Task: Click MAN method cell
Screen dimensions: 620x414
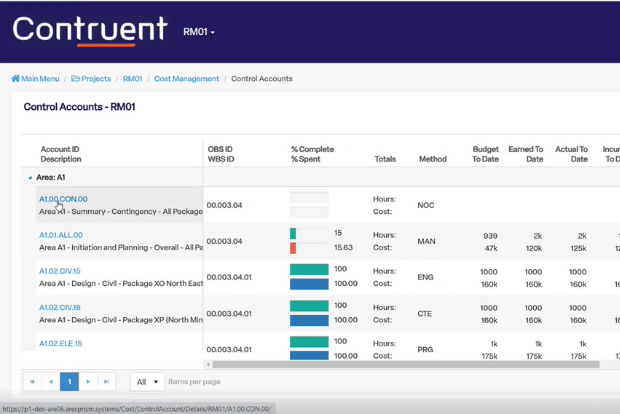Action: 426,241
